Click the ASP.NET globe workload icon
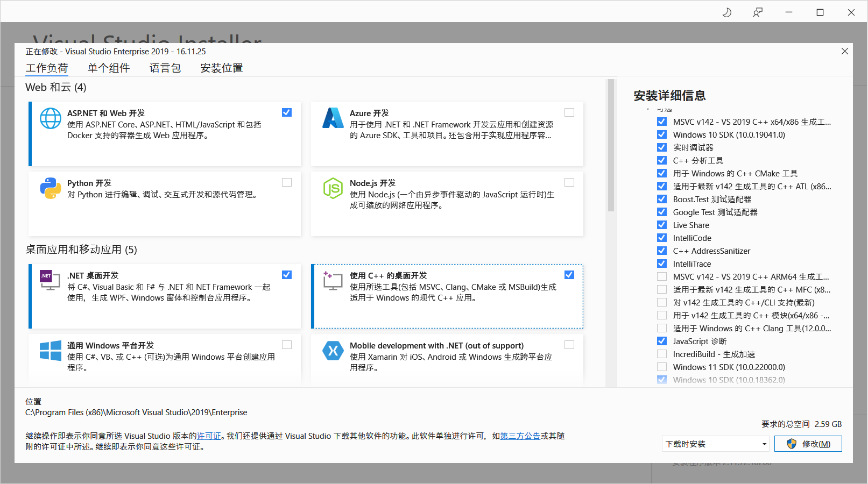The image size is (868, 484). tap(51, 118)
